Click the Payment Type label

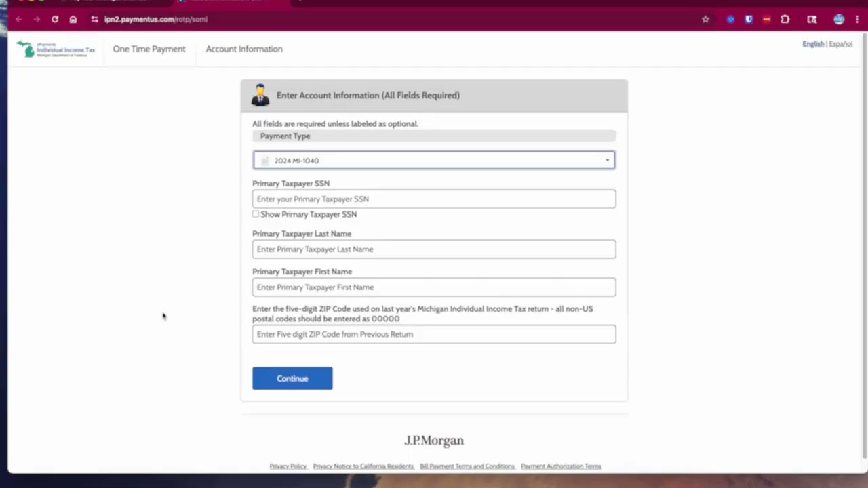tap(285, 136)
